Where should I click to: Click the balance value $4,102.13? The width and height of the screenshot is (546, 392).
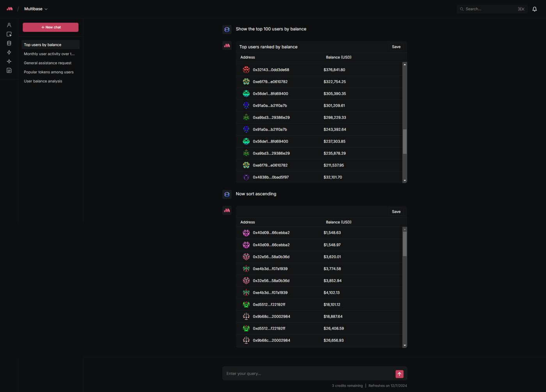point(331,293)
